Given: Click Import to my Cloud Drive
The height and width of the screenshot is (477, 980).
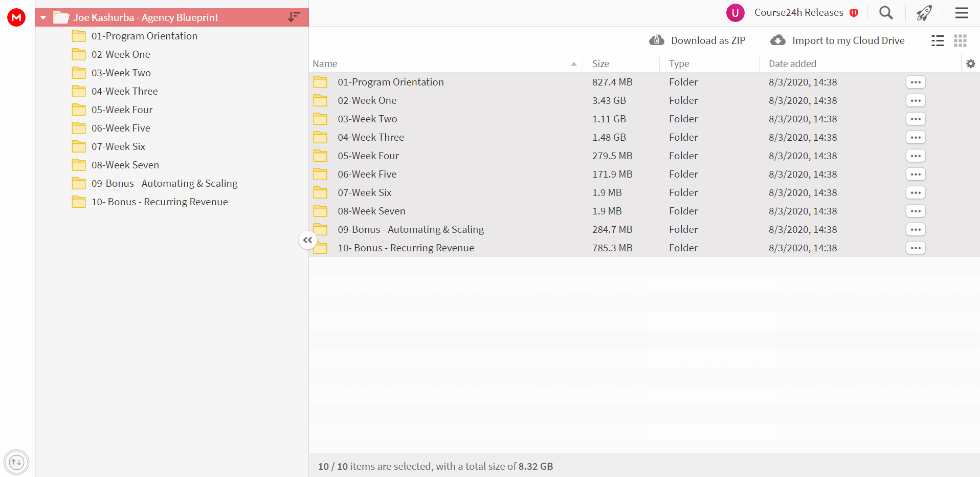Looking at the screenshot, I should tap(837, 40).
